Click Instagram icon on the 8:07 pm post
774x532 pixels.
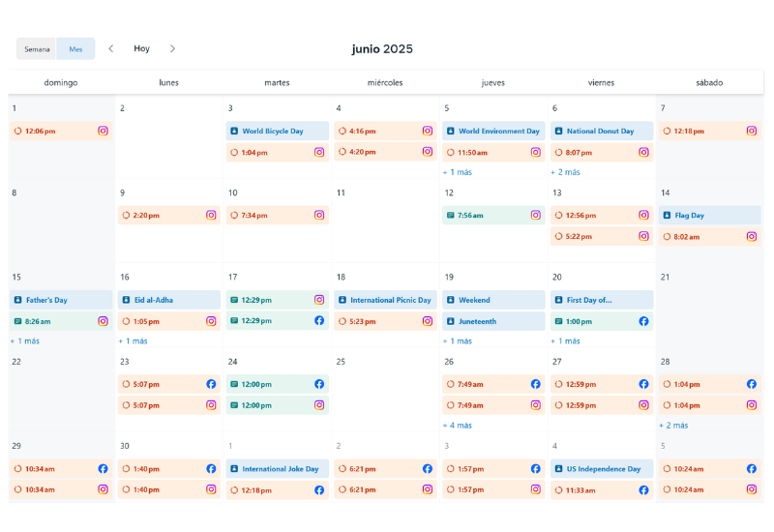(643, 152)
